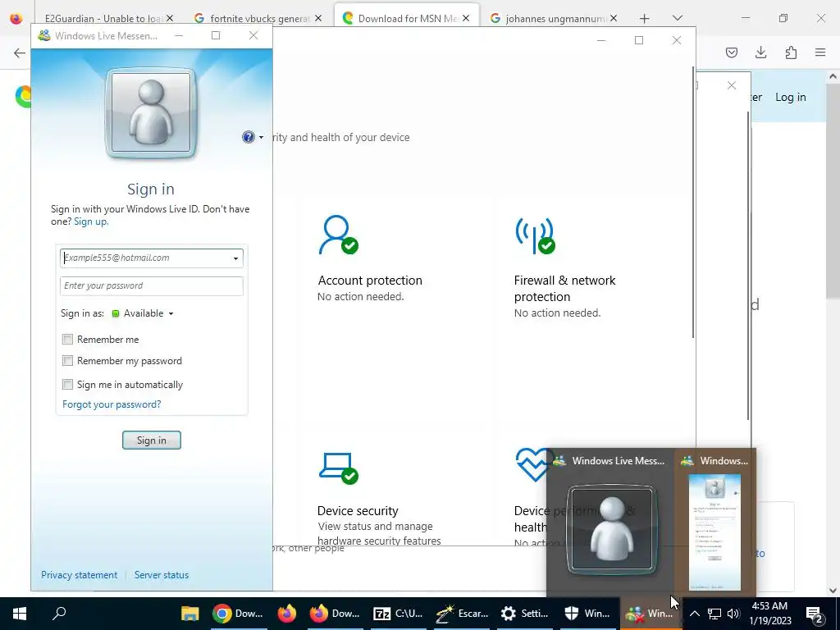The height and width of the screenshot is (630, 840).
Task: Focus the Enter your password field
Action: tap(152, 285)
